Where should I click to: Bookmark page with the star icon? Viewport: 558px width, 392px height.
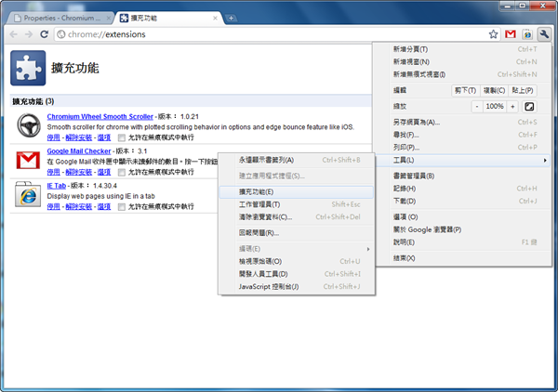[493, 34]
